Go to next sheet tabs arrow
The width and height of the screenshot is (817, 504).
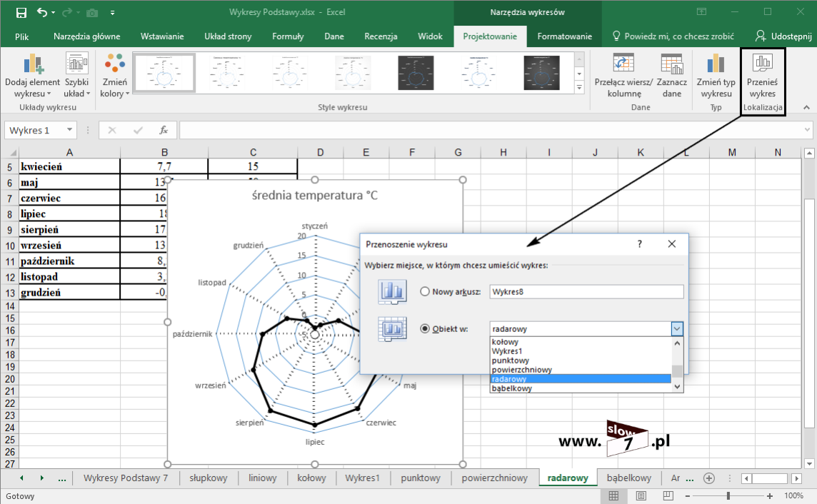click(41, 478)
